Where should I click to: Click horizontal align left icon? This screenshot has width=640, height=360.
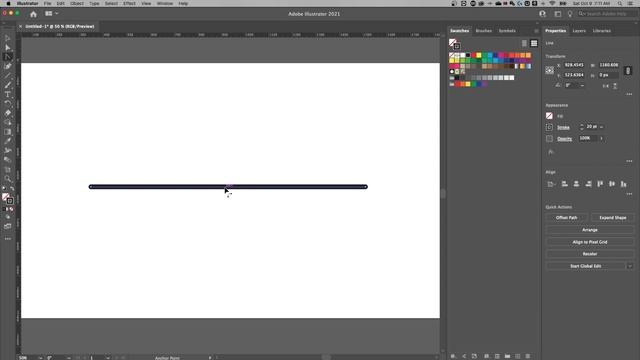click(x=564, y=184)
